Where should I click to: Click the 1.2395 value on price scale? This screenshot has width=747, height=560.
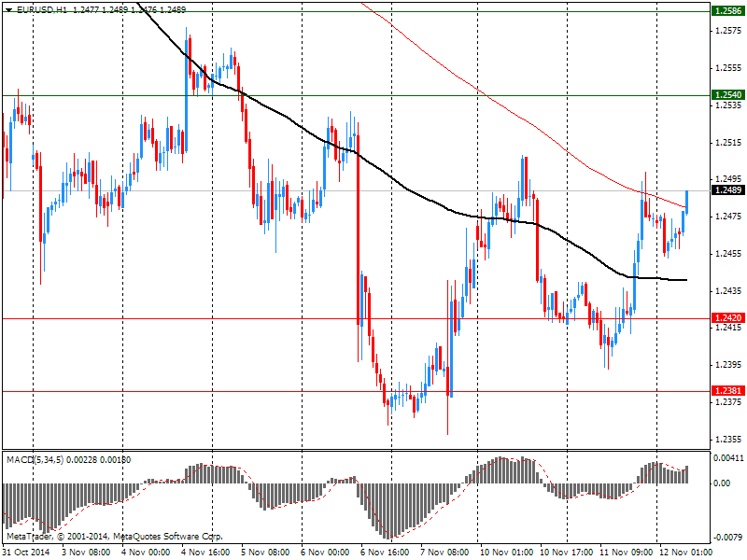pos(728,365)
